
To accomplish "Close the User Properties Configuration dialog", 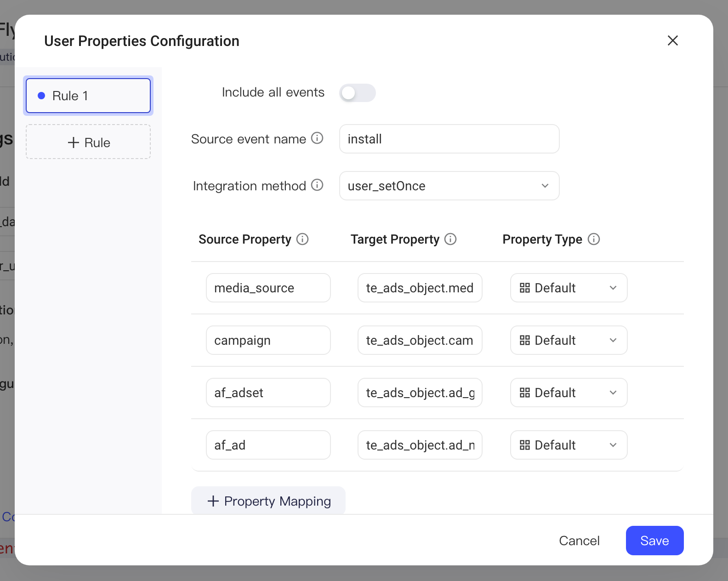I will 673,40.
